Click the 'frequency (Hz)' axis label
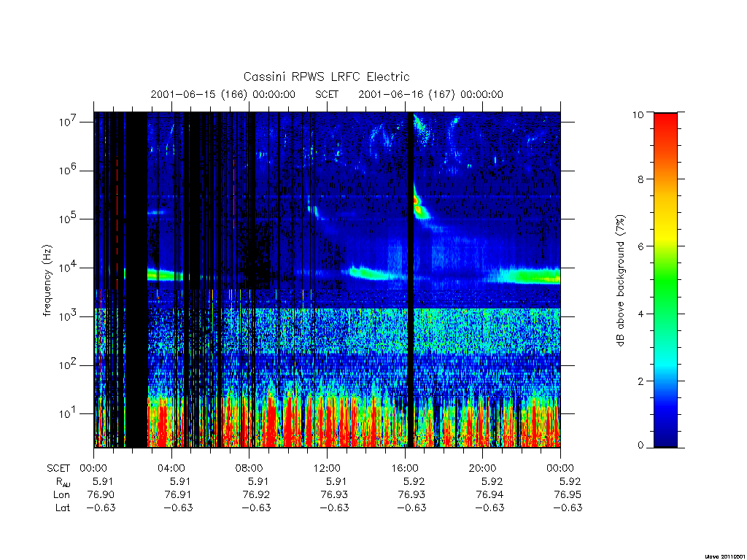747x560 pixels. (x=47, y=281)
